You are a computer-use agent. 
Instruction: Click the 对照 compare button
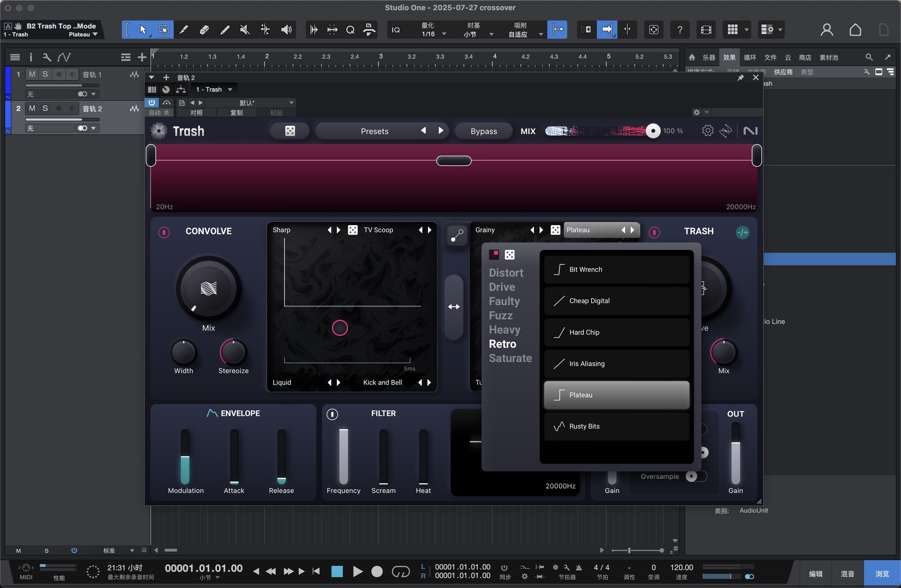pos(196,113)
